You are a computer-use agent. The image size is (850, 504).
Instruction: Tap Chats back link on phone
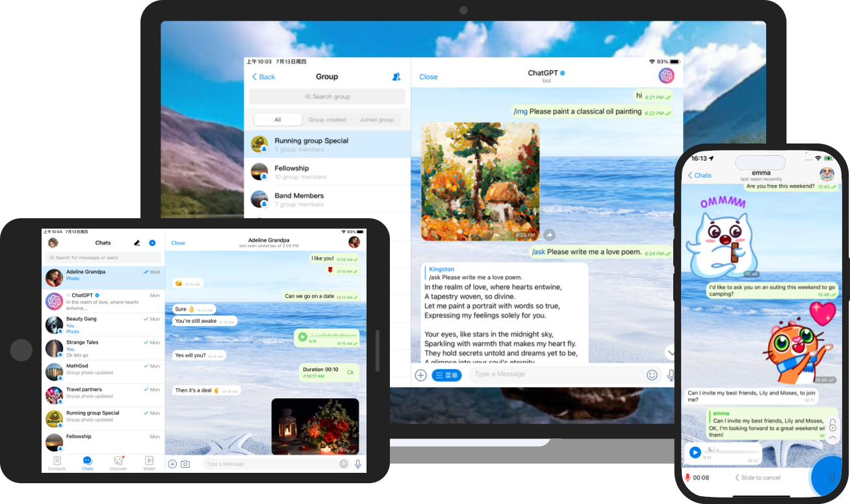pos(700,175)
